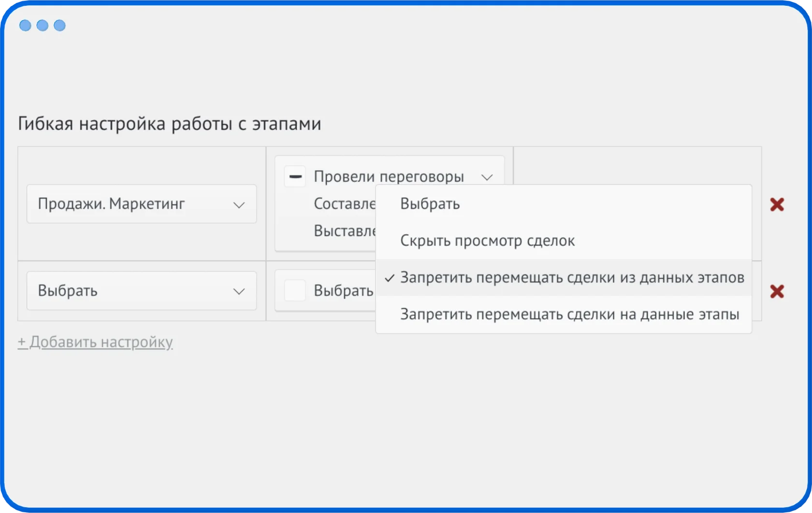Image resolution: width=812 pixels, height=513 pixels.
Task: Expand the "Выбрать" dropdown in the second row
Action: [141, 291]
